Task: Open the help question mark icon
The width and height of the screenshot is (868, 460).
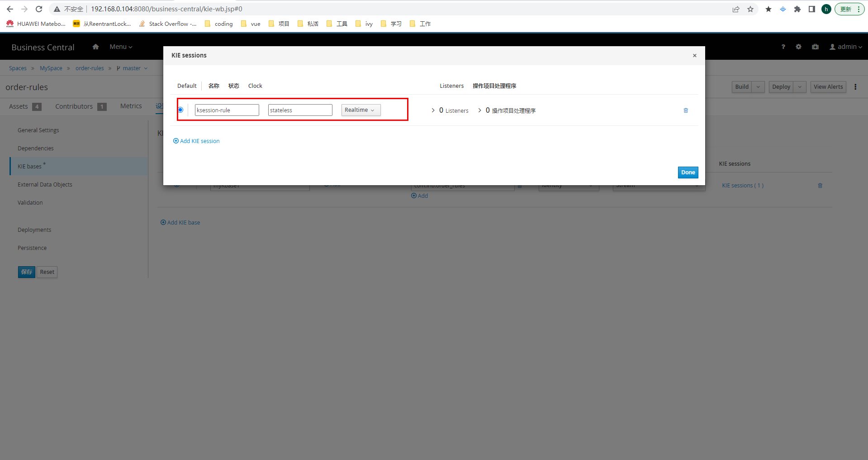Action: coord(783,47)
